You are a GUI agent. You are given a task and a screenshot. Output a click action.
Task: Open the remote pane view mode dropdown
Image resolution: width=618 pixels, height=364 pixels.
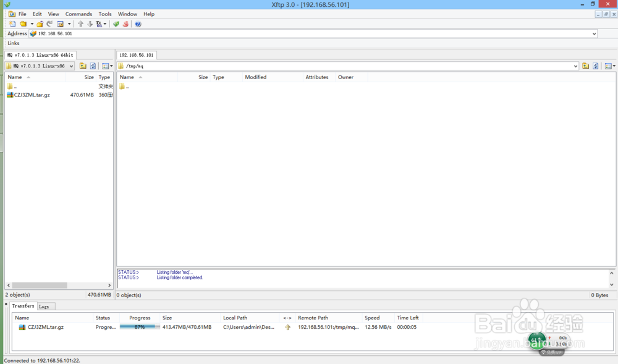click(x=610, y=66)
